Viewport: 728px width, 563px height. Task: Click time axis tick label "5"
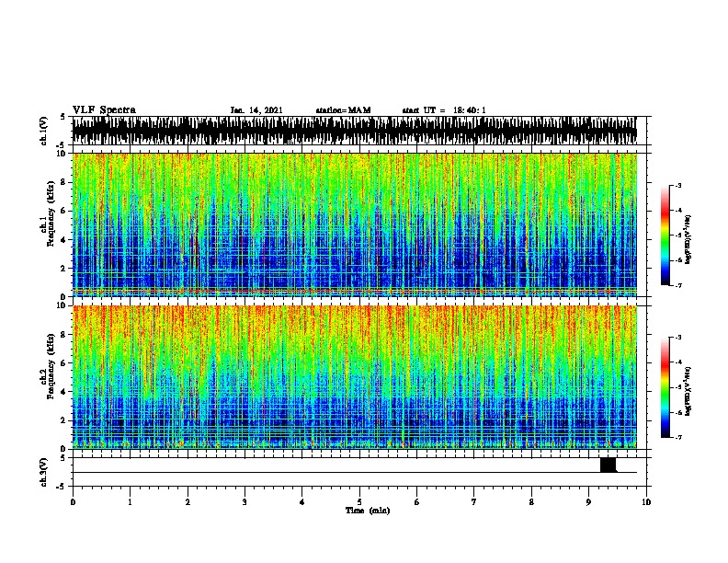coord(359,502)
